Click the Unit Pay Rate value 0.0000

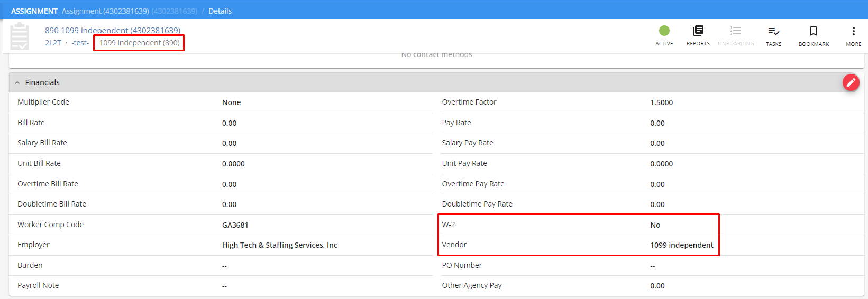tap(662, 164)
